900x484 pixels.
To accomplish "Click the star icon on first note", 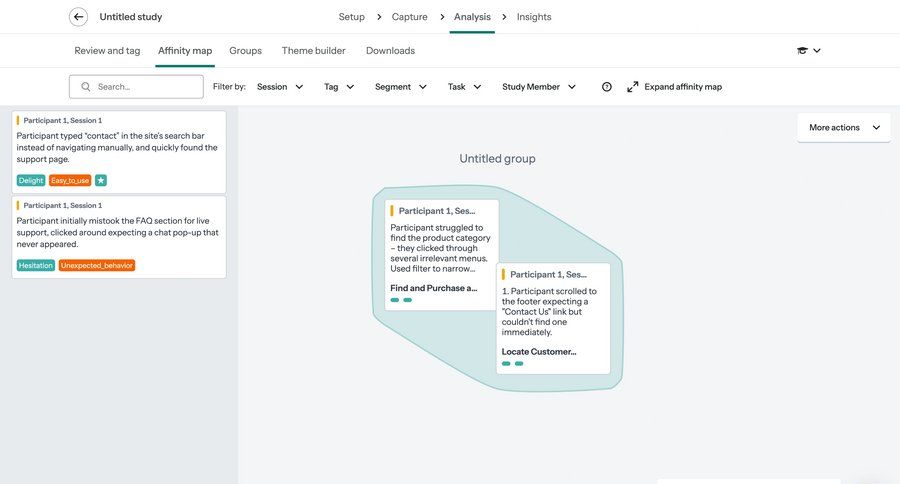I will click(x=101, y=180).
